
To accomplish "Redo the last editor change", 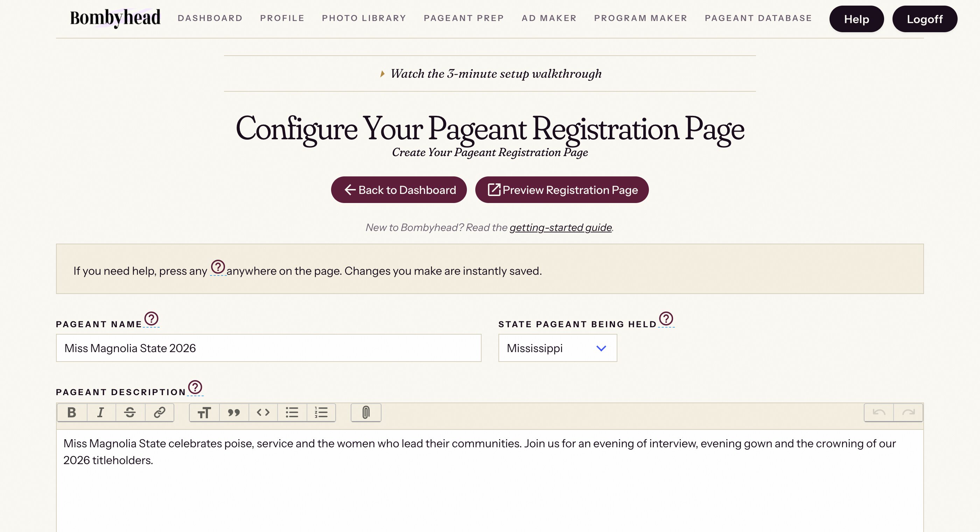I will (908, 413).
